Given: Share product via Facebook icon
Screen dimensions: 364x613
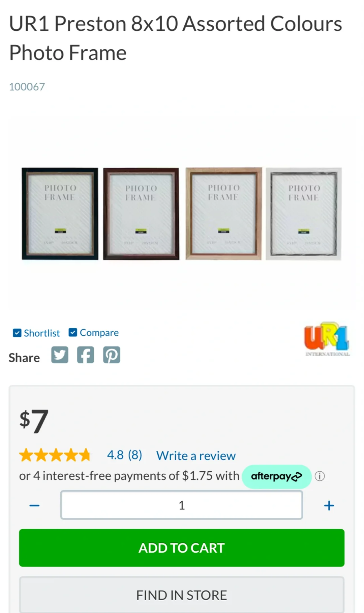Looking at the screenshot, I should pos(86,355).
